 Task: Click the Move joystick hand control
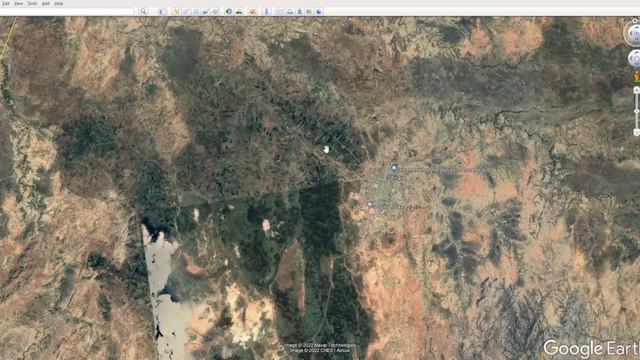click(x=634, y=59)
